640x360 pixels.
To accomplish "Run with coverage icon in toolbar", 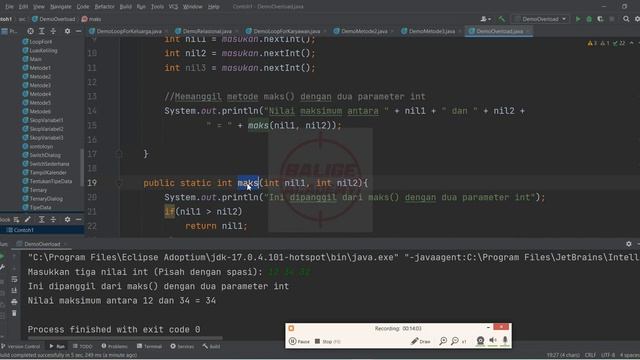I will point(600,19).
